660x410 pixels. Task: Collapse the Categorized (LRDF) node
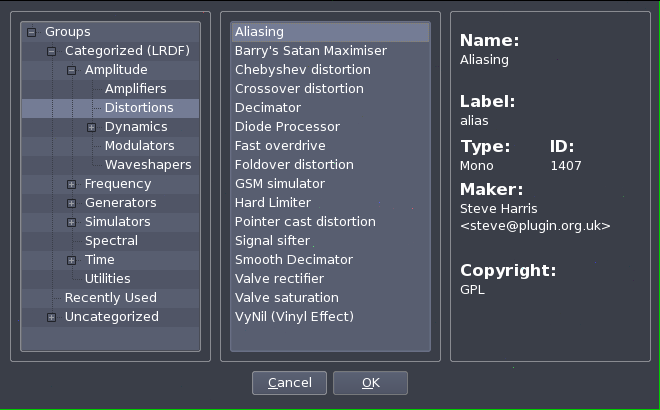click(52, 51)
